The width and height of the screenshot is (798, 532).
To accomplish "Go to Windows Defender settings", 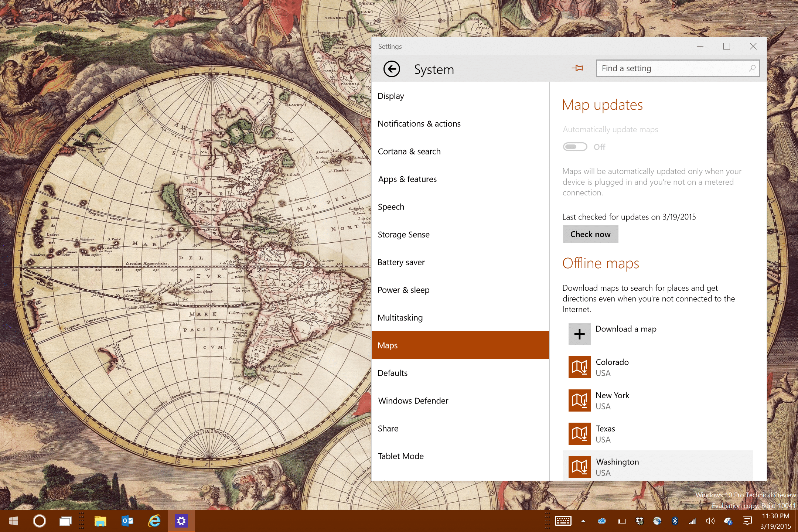I will [460, 401].
